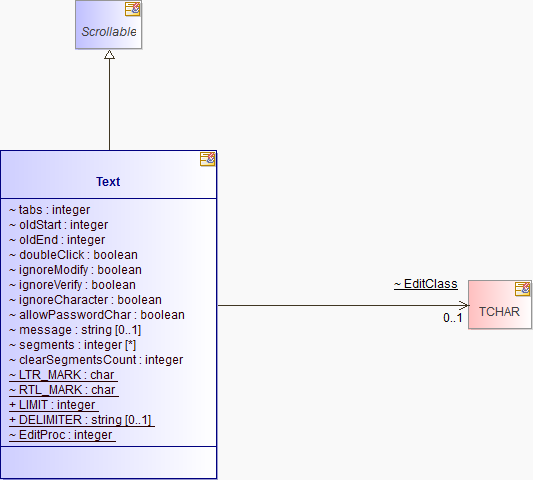The width and height of the screenshot is (533, 480).
Task: Click the class icon in TCHAR box
Action: click(x=522, y=289)
